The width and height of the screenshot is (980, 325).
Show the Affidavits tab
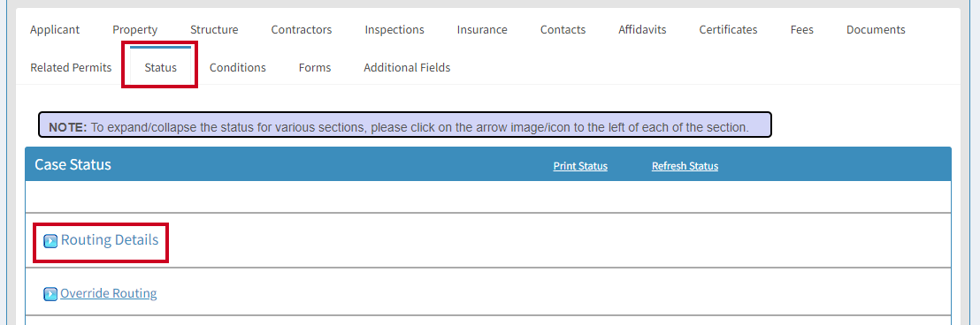(x=642, y=29)
